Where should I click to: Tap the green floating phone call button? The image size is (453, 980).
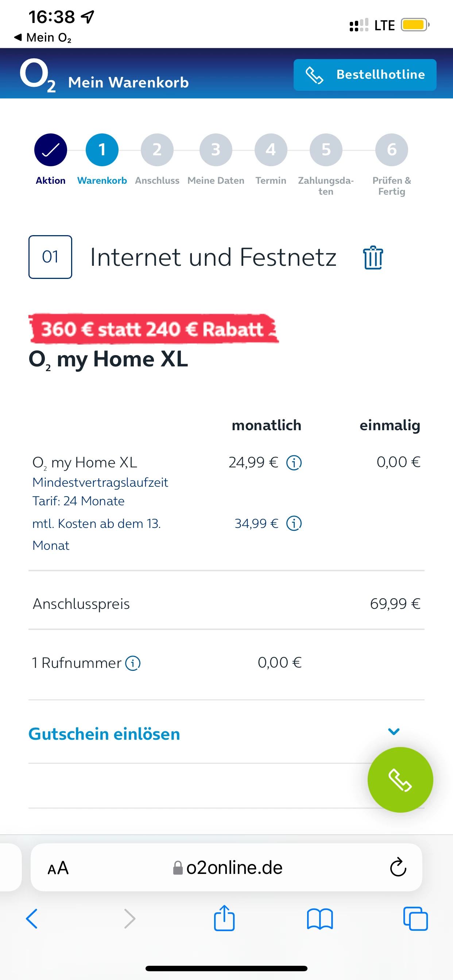(400, 779)
